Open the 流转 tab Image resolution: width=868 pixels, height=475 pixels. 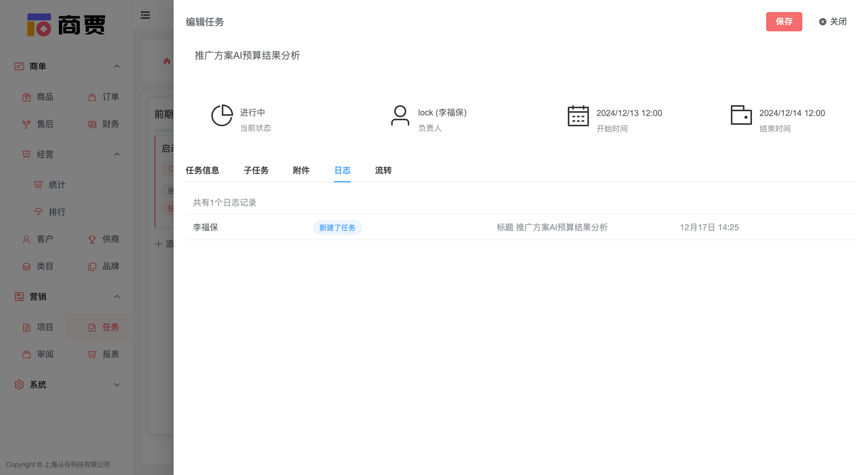[383, 171]
